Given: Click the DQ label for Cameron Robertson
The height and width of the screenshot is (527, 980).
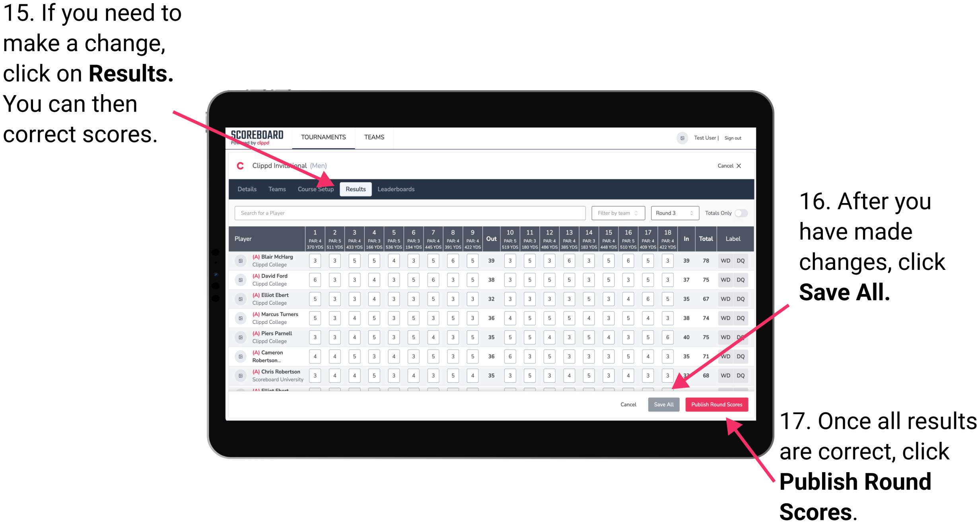Looking at the screenshot, I should click(740, 356).
